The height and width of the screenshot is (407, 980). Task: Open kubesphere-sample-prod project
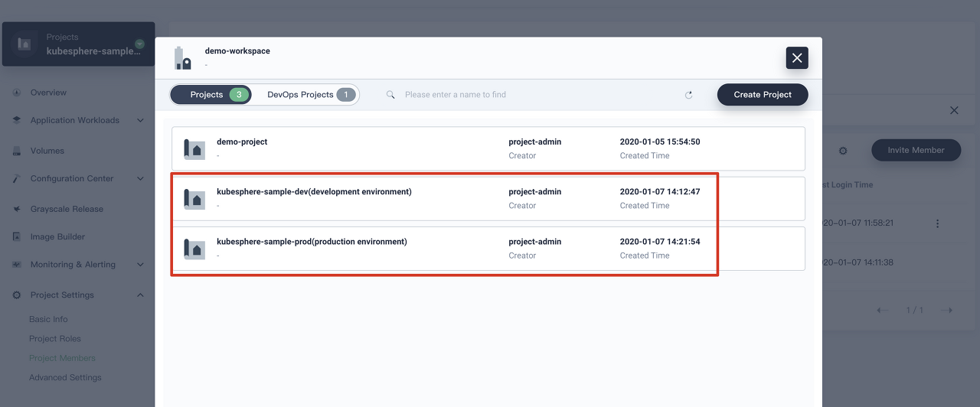(488, 249)
